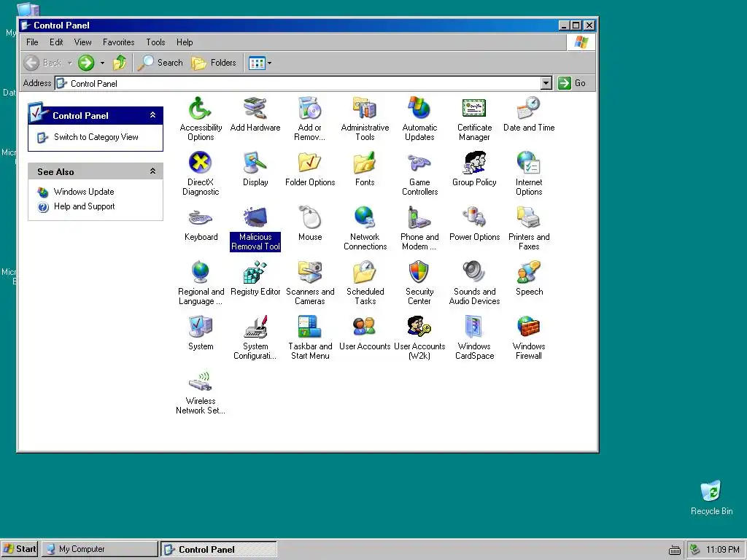Open the Favorites menu

119,42
